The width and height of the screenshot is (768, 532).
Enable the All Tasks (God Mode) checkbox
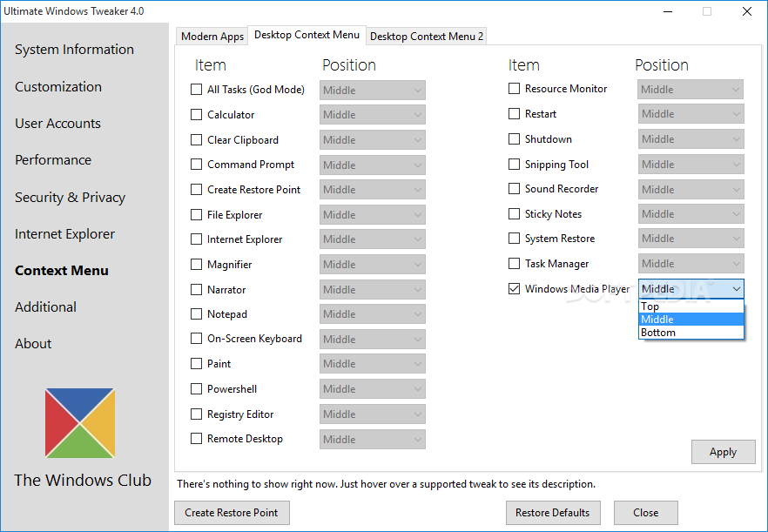click(x=197, y=90)
